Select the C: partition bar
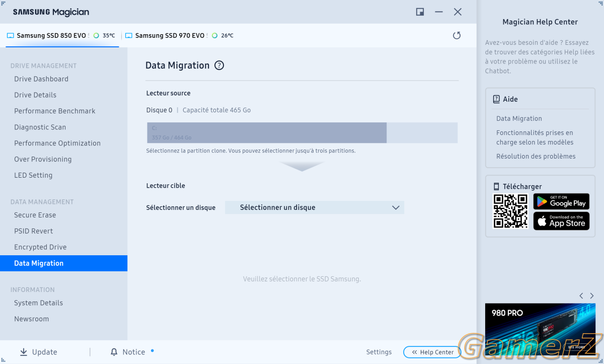Viewport: 604px width, 364px height. [x=267, y=133]
